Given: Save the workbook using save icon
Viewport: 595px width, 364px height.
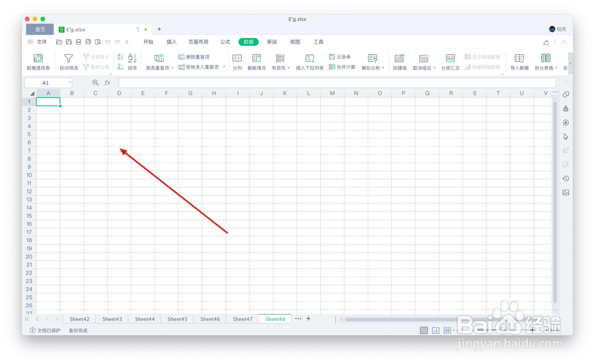Looking at the screenshot, I should (x=69, y=42).
